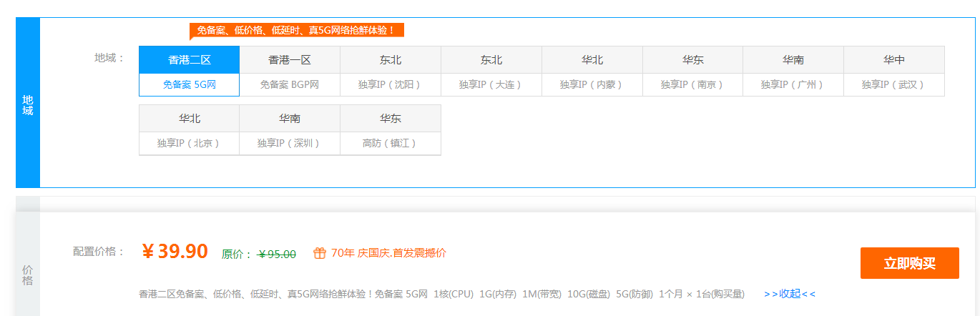Image resolution: width=980 pixels, height=316 pixels.
Task: Pick 华南 独享IP (广州) region
Action: [x=793, y=71]
